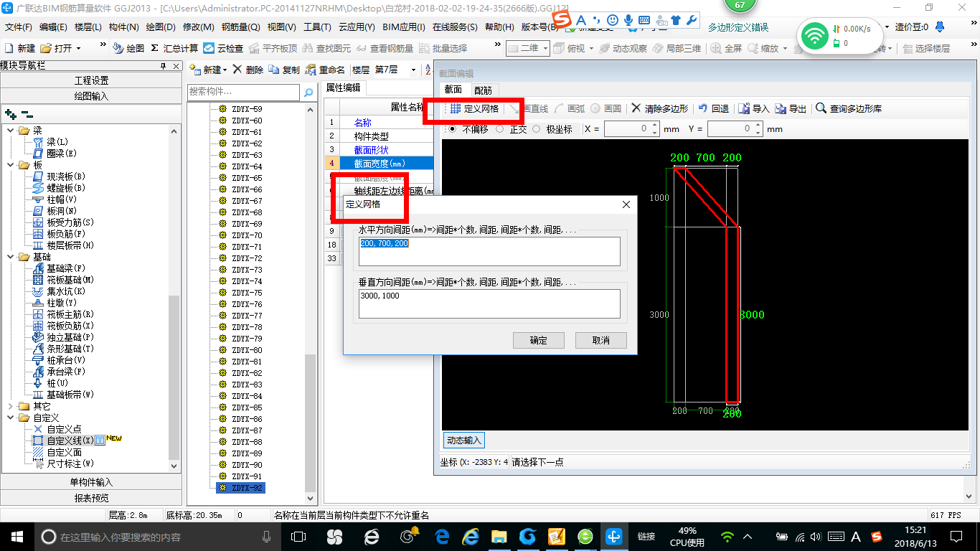This screenshot has width=980, height=551.
Task: Run 汇总计算 summary calculation
Action: pos(174,48)
